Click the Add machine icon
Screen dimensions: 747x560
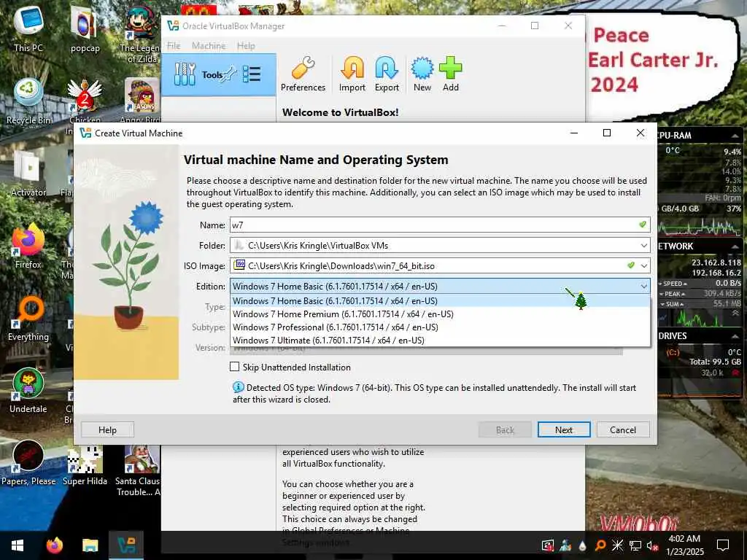point(450,74)
